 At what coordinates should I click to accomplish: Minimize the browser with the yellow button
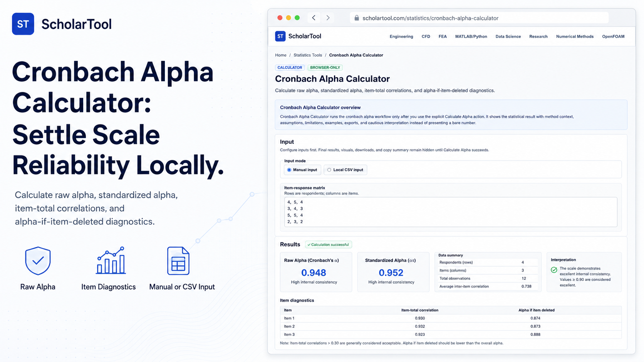pos(288,18)
